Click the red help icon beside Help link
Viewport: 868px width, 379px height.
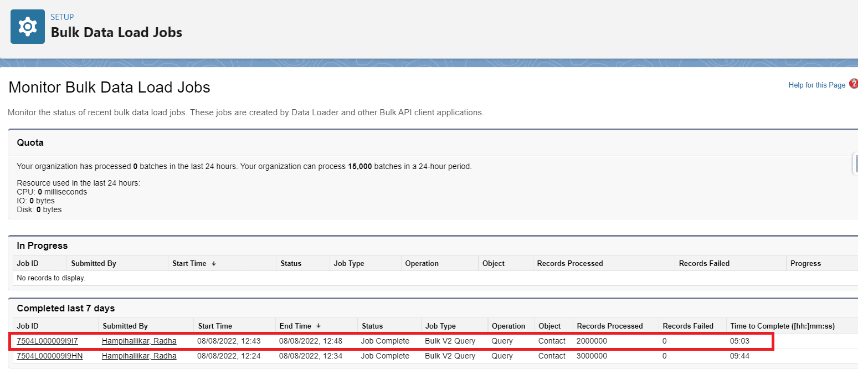(853, 84)
